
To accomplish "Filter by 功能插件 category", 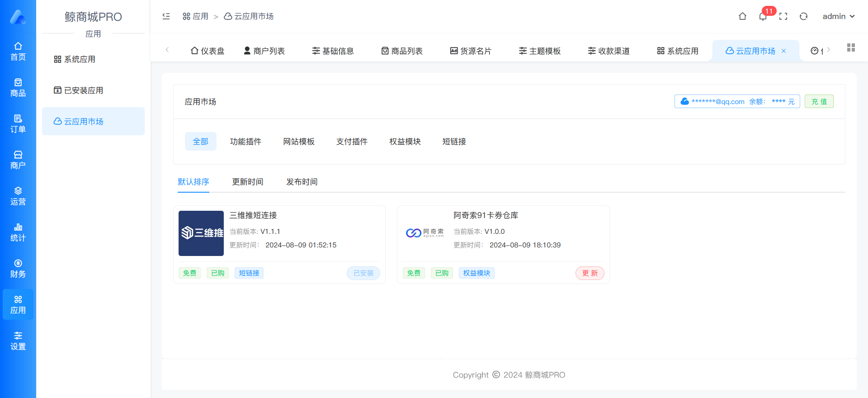I will (x=245, y=142).
